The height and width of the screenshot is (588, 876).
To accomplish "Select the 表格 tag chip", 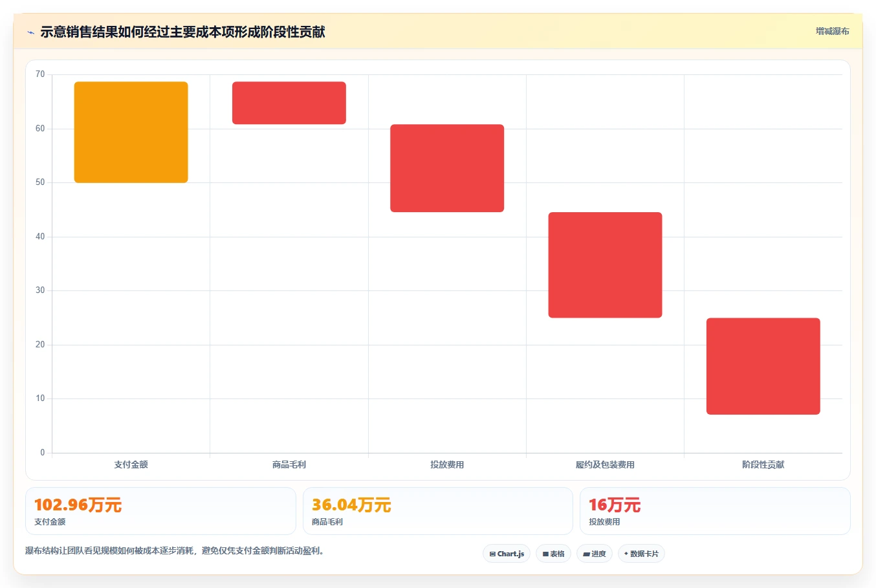I will [553, 554].
